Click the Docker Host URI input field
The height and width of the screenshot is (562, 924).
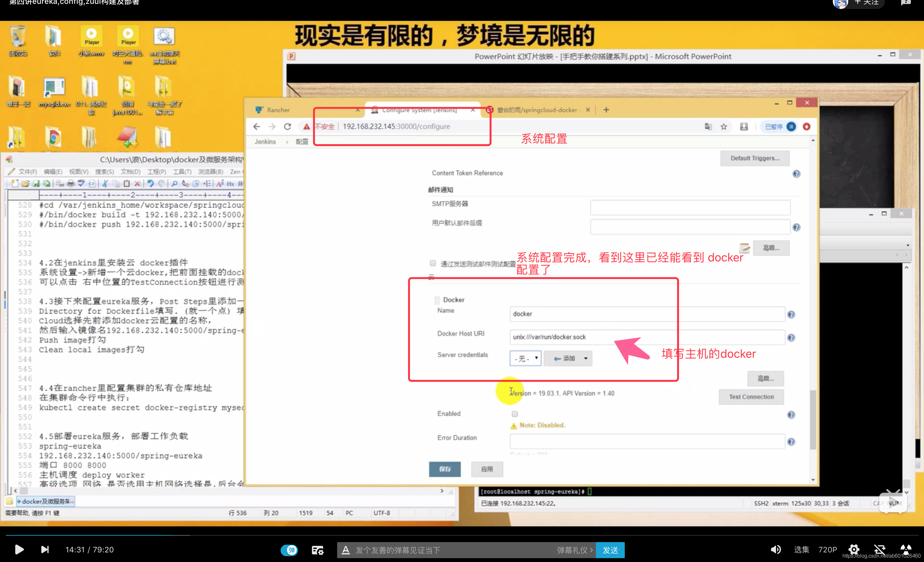click(647, 337)
